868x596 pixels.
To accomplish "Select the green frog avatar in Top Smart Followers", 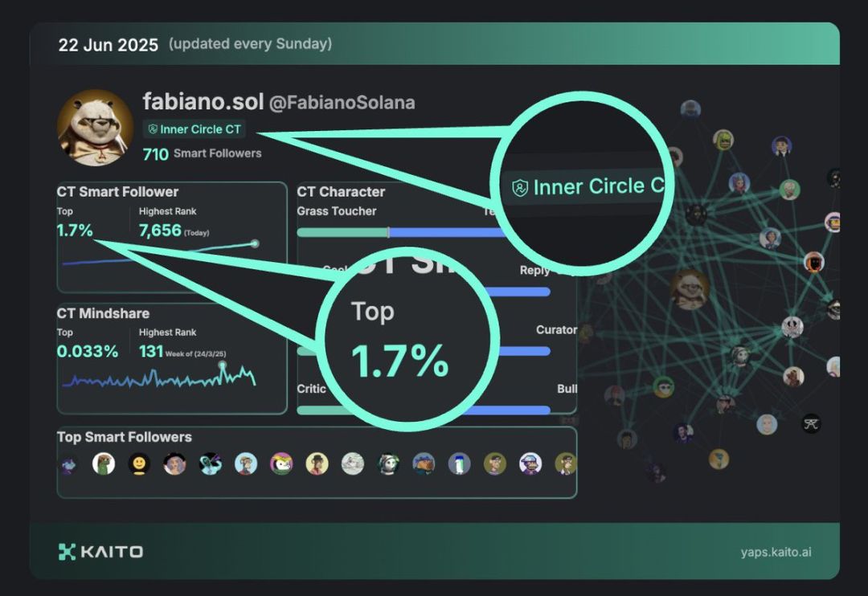I will (x=104, y=463).
